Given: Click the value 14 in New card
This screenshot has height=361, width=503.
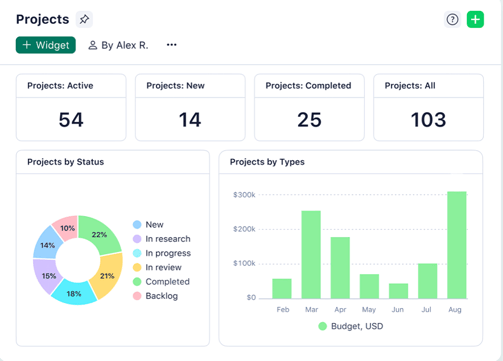Looking at the screenshot, I should pyautogui.click(x=190, y=120).
